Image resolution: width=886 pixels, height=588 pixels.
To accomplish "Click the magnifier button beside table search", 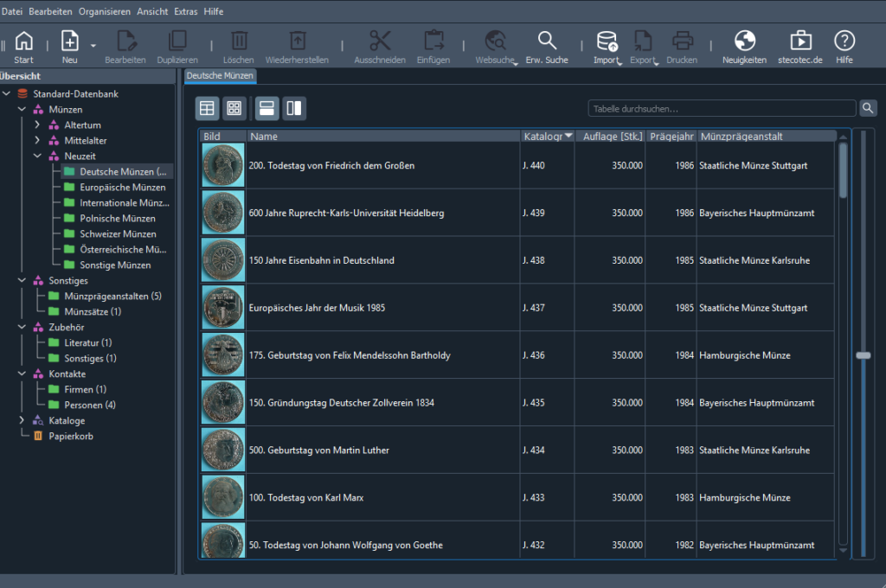I will point(868,108).
